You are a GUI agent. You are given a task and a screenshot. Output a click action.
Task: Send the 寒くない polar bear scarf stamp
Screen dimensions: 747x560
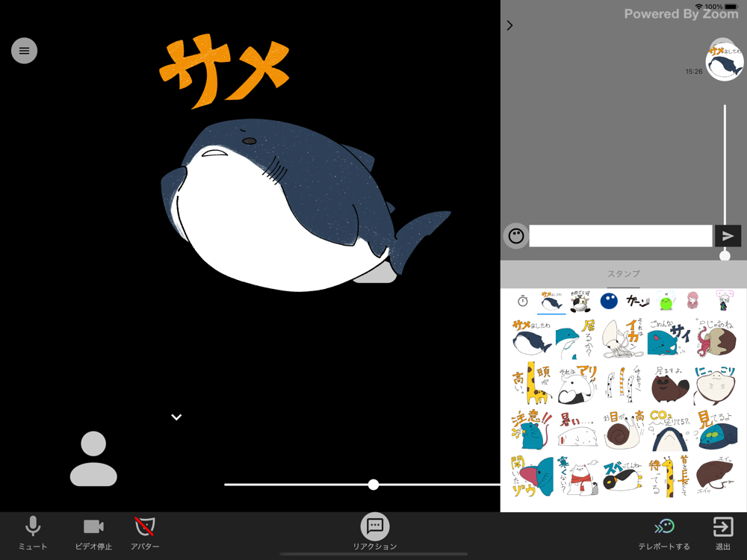click(577, 476)
